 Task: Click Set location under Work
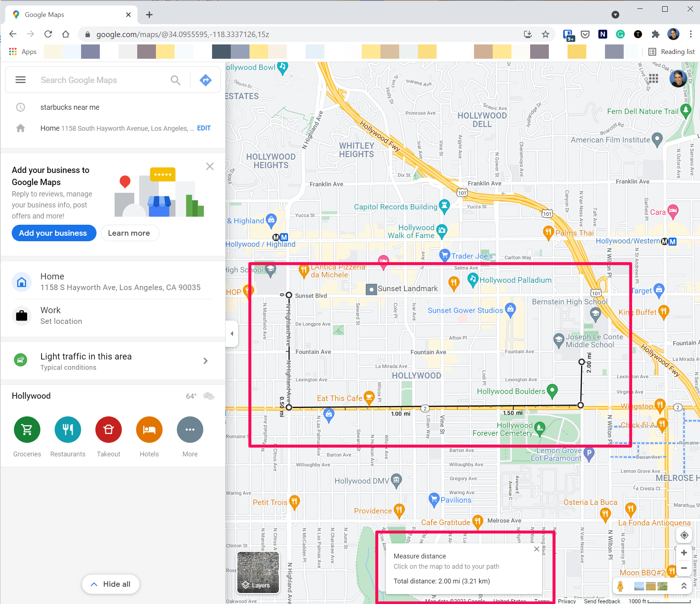point(61,321)
